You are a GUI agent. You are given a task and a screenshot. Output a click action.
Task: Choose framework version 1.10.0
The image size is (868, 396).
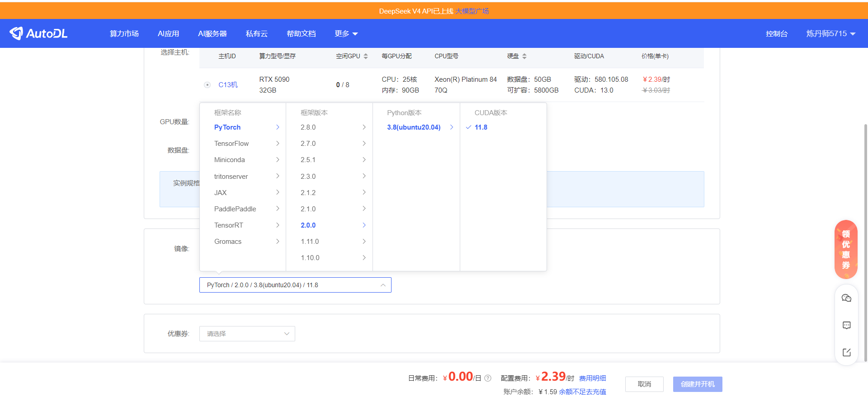click(x=329, y=258)
